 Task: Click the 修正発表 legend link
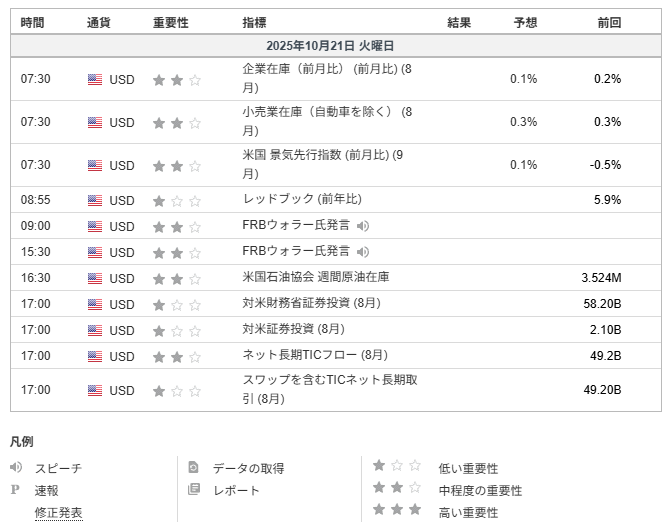pyautogui.click(x=59, y=513)
